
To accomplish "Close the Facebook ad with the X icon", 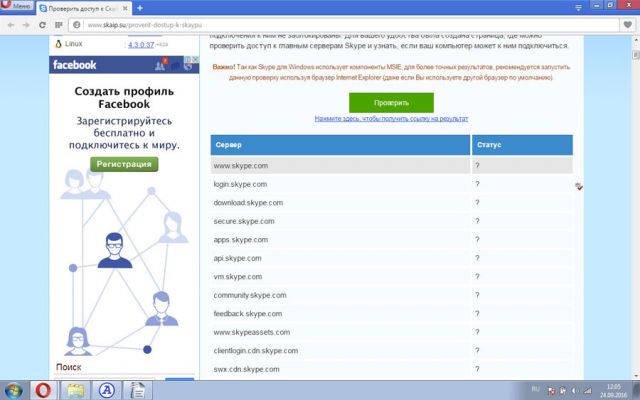I will tap(195, 59).
